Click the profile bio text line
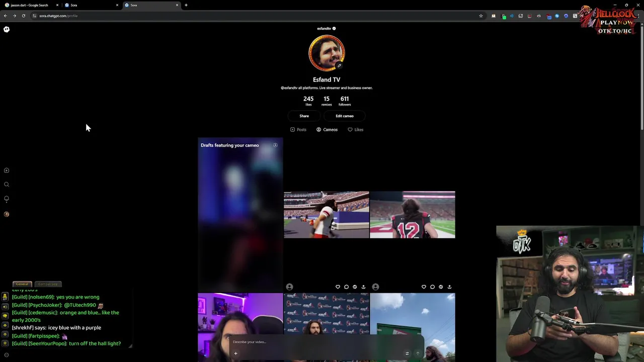 click(x=327, y=88)
